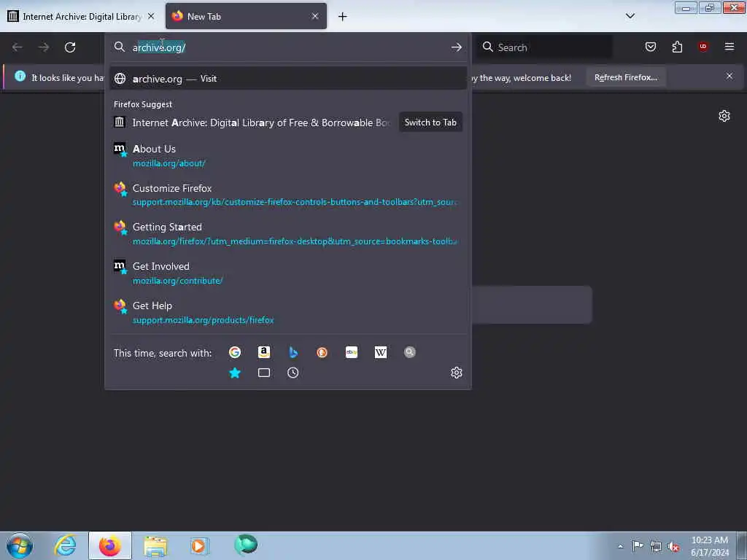Image resolution: width=747 pixels, height=560 pixels.
Task: Search this time with eBay
Action: click(x=352, y=352)
